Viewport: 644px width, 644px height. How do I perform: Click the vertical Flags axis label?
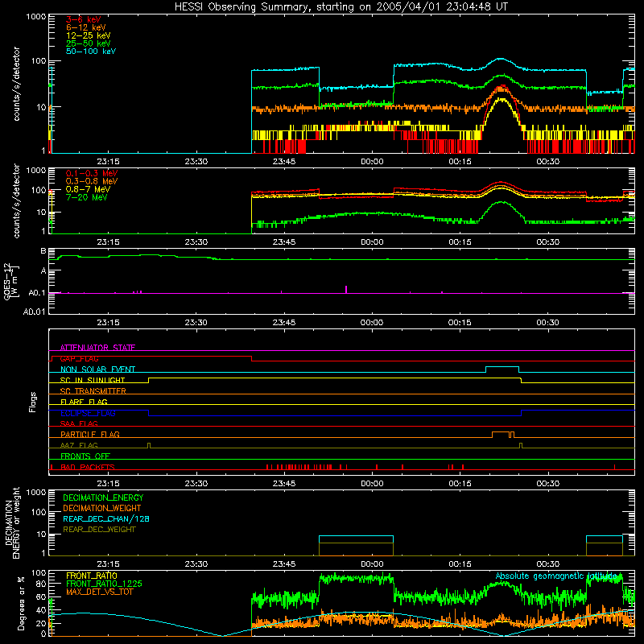33,402
